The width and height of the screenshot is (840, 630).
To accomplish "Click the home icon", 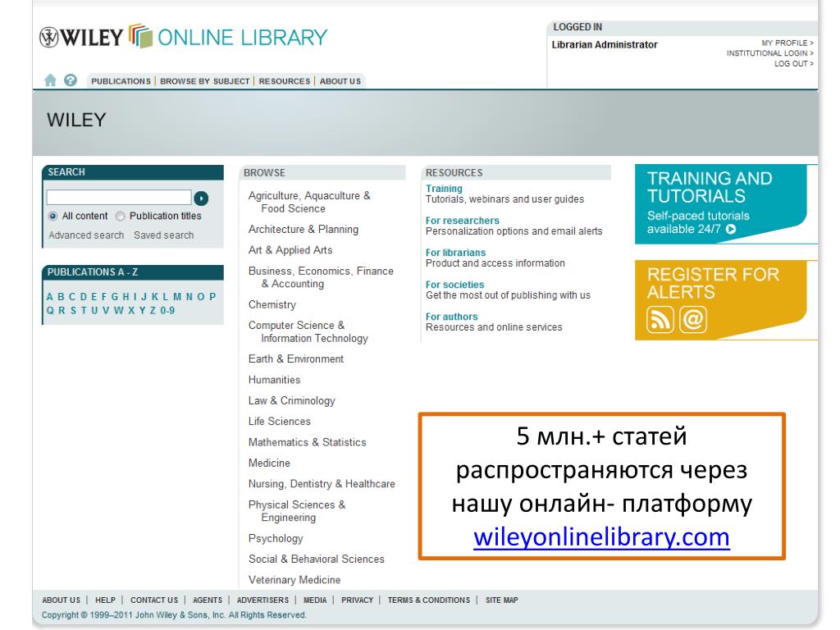I will [x=50, y=80].
